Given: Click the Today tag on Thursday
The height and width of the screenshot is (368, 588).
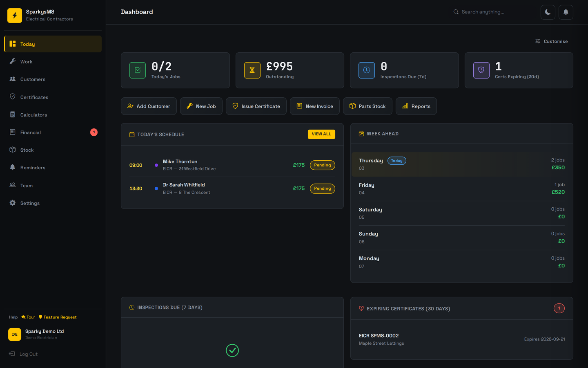Looking at the screenshot, I should pyautogui.click(x=397, y=161).
